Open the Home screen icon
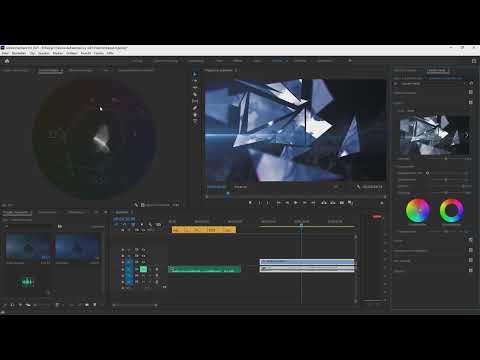The width and height of the screenshot is (480, 360). coord(7,61)
